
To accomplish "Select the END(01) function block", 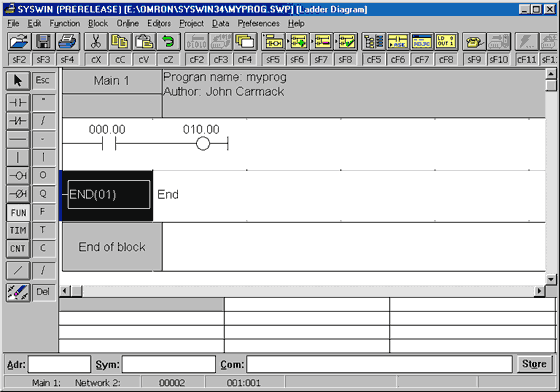I will click(x=109, y=195).
